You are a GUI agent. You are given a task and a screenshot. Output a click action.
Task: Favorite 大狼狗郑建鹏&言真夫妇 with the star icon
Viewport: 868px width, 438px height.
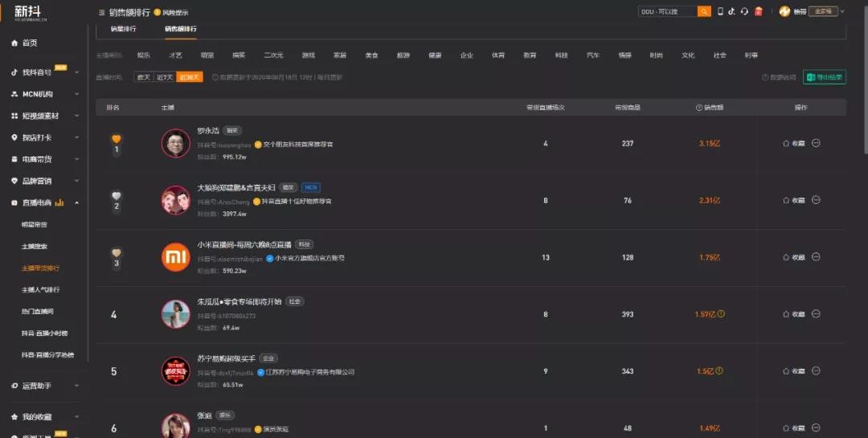(785, 200)
